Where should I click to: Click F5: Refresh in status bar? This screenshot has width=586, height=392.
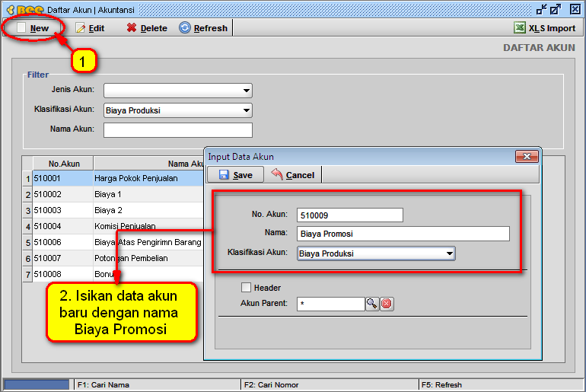click(x=501, y=384)
